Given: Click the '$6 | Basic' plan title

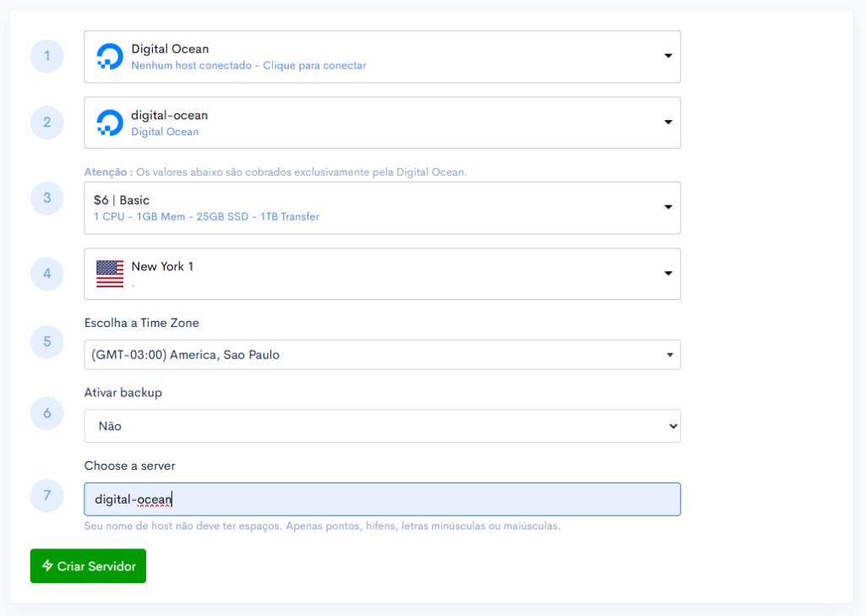Looking at the screenshot, I should (122, 200).
